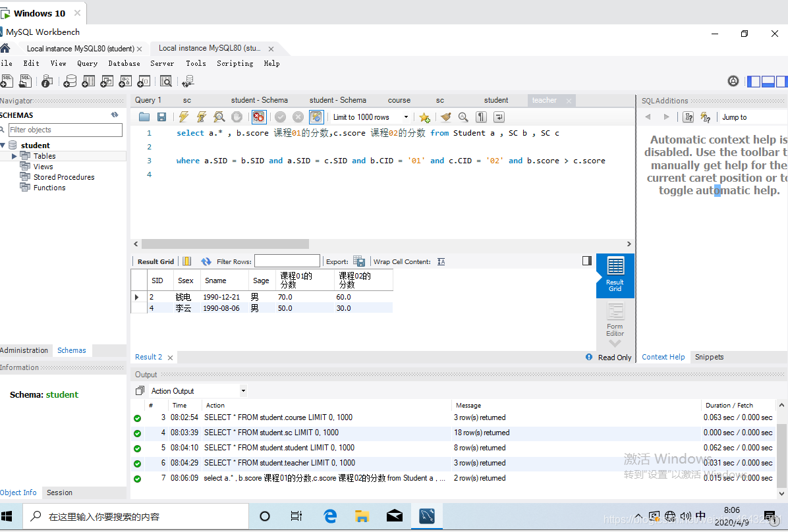Screen dimensions: 788x532
Task: Open the Scripting menu
Action: (x=235, y=63)
